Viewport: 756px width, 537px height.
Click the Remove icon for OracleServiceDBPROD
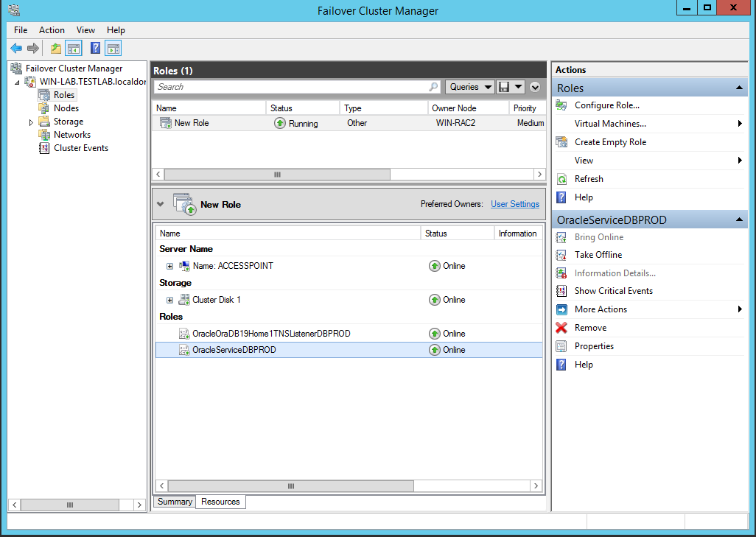coord(563,327)
